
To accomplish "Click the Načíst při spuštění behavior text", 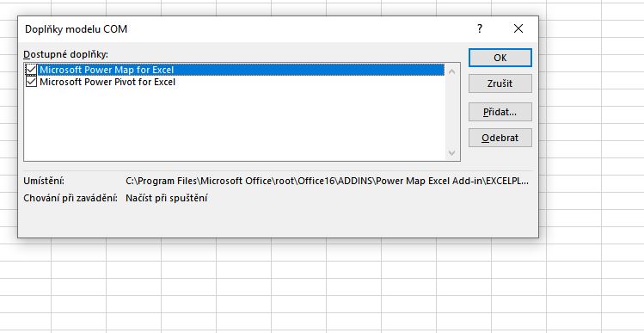I will coord(166,198).
